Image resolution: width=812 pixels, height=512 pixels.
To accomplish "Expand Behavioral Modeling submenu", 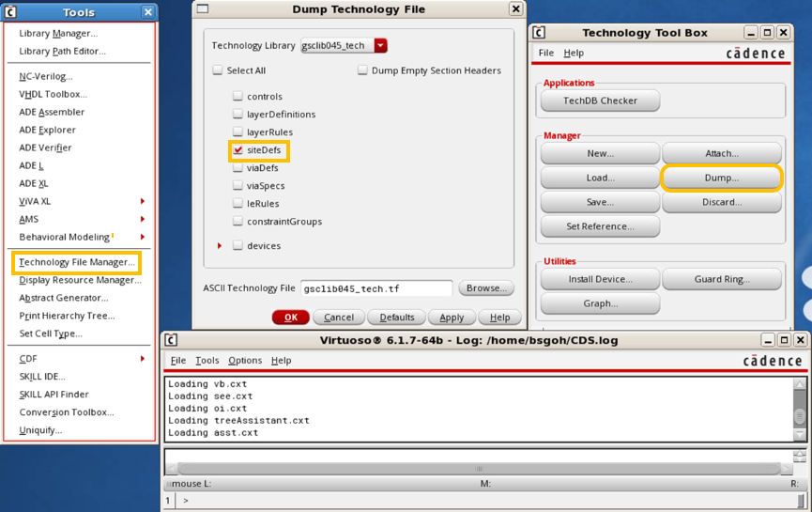I will pos(143,237).
